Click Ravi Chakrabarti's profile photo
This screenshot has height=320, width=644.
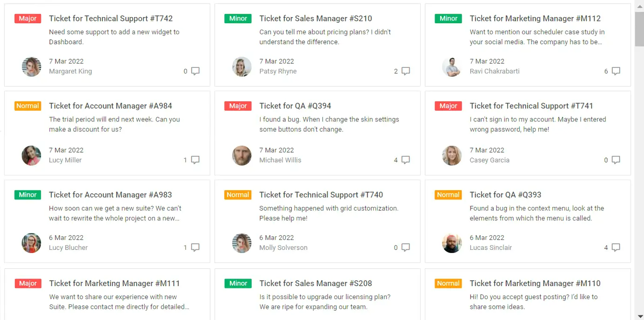coord(452,67)
